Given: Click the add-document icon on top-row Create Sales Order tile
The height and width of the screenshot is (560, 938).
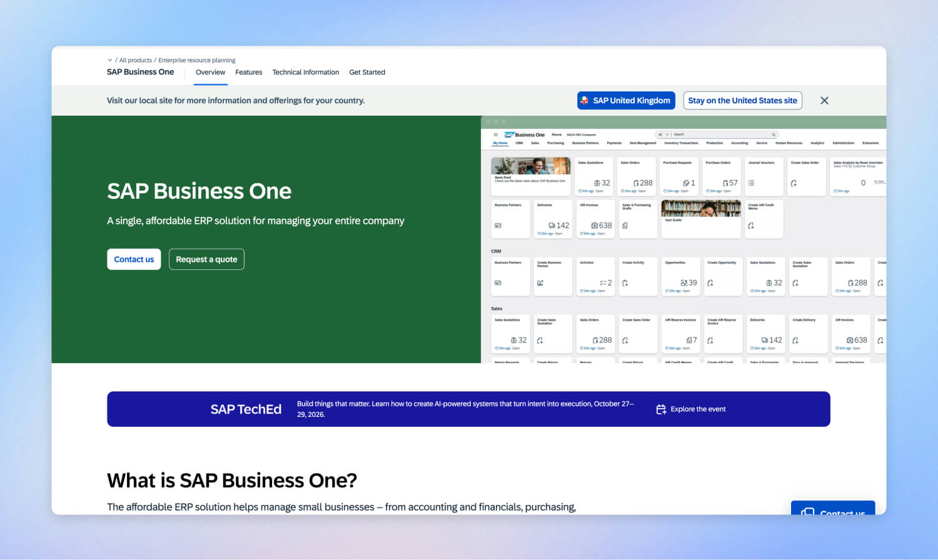Looking at the screenshot, I should (794, 183).
